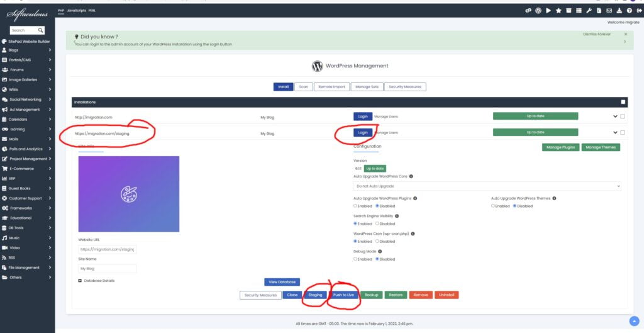Open the Security Measures tab near Install

point(405,87)
